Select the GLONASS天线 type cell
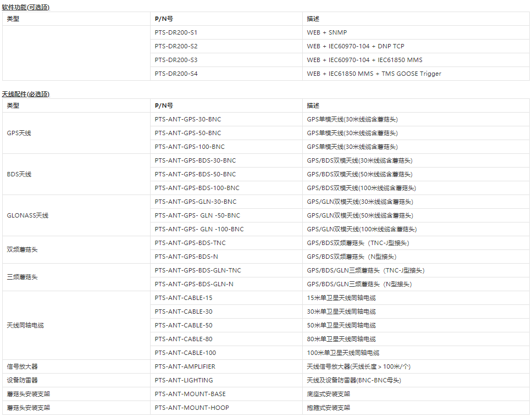Screen dimensions: 532x417 pos(27,215)
